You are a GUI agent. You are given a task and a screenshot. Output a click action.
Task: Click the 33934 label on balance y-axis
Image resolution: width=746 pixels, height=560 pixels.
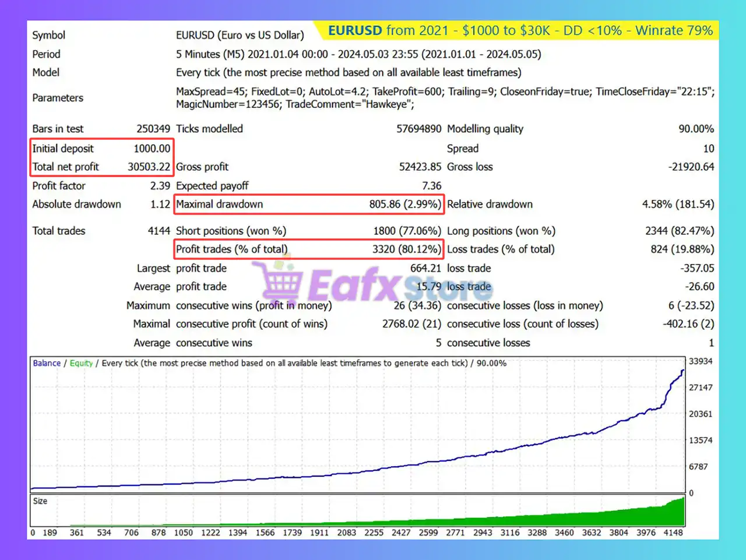click(x=701, y=361)
